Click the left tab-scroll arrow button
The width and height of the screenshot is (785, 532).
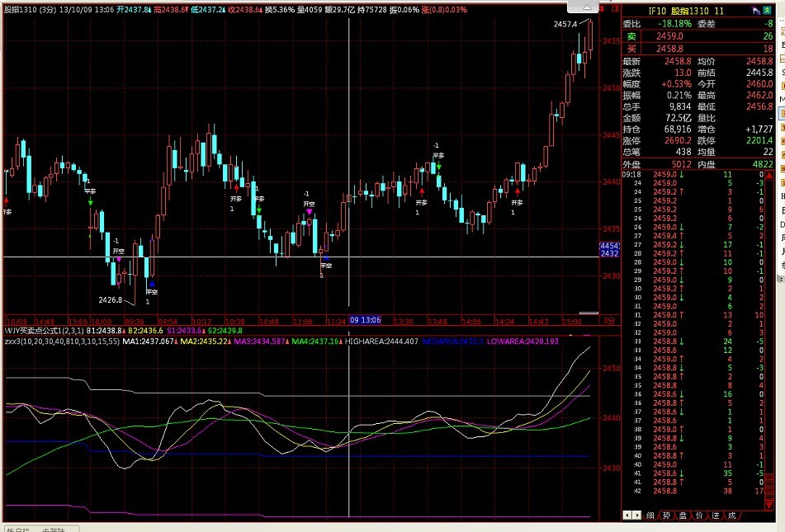pos(626,515)
